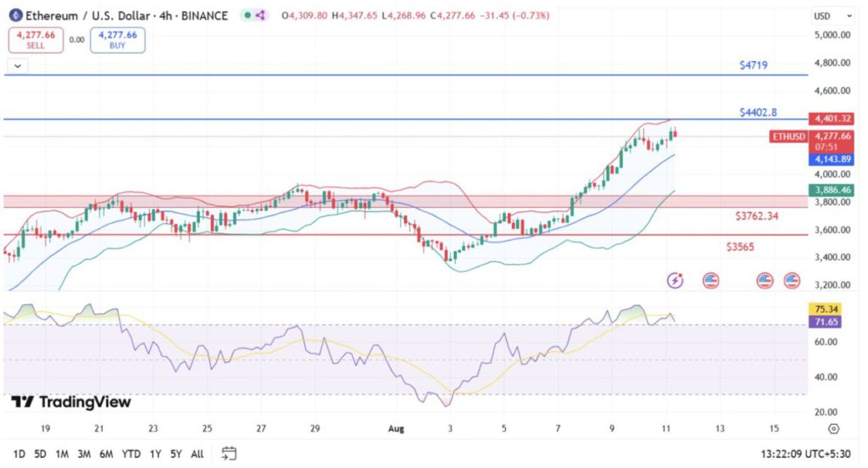Click the leftmost US flag event icon
Image resolution: width=868 pixels, height=468 pixels.
coord(710,279)
